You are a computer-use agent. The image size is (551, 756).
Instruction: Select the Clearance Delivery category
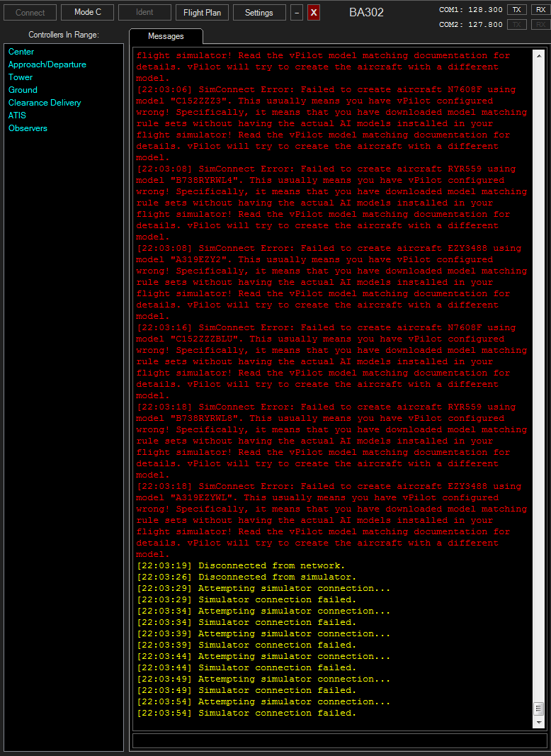45,103
